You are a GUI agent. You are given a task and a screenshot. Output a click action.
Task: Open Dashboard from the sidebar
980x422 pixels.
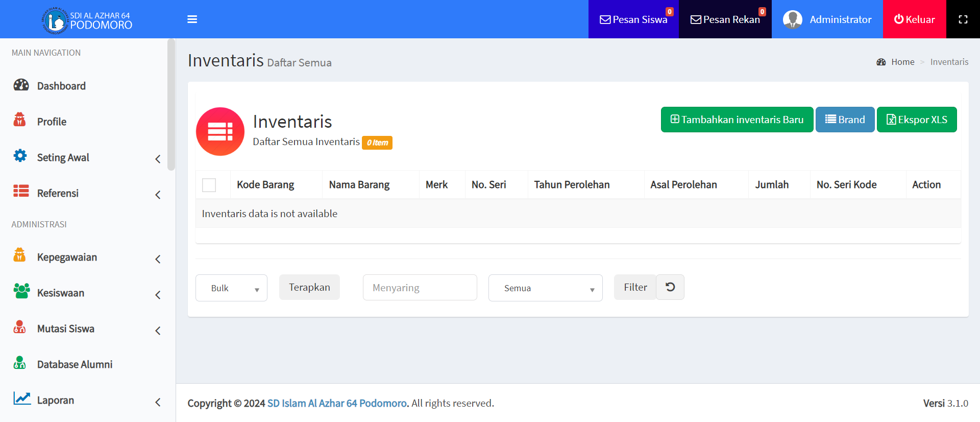point(61,86)
